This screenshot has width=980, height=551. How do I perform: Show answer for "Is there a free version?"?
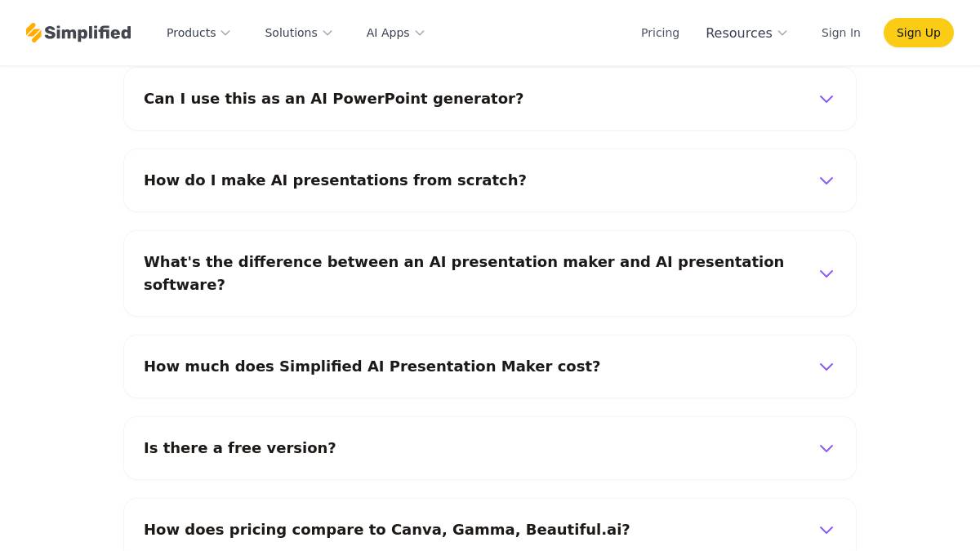pos(240,448)
